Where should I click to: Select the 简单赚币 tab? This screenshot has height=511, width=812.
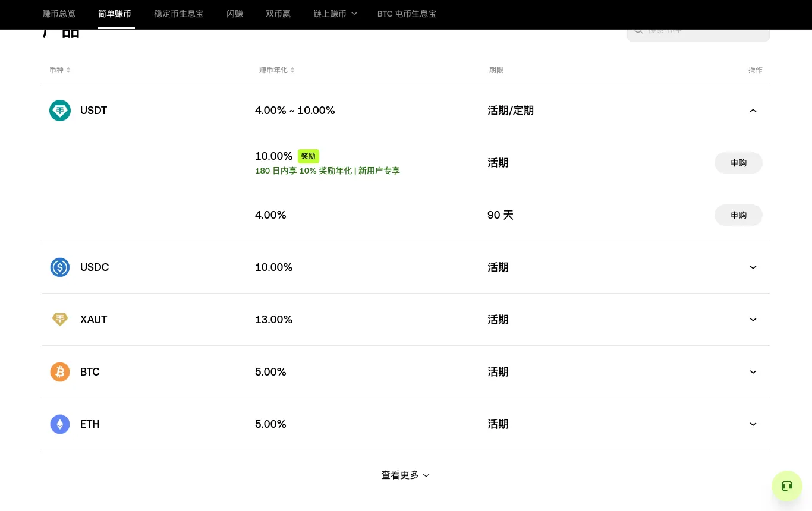(115, 14)
